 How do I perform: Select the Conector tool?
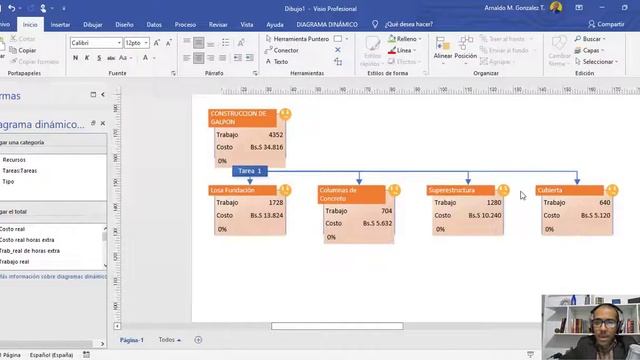pos(282,50)
